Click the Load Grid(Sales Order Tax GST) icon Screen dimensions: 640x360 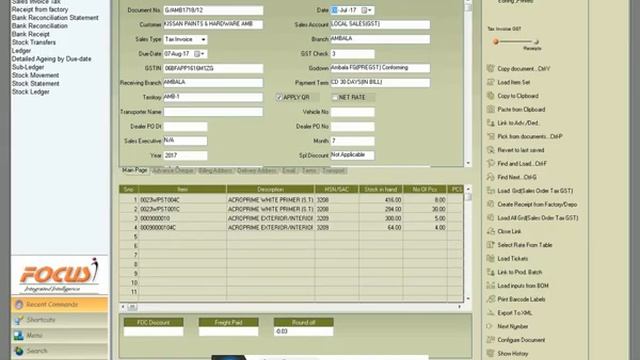491,191
